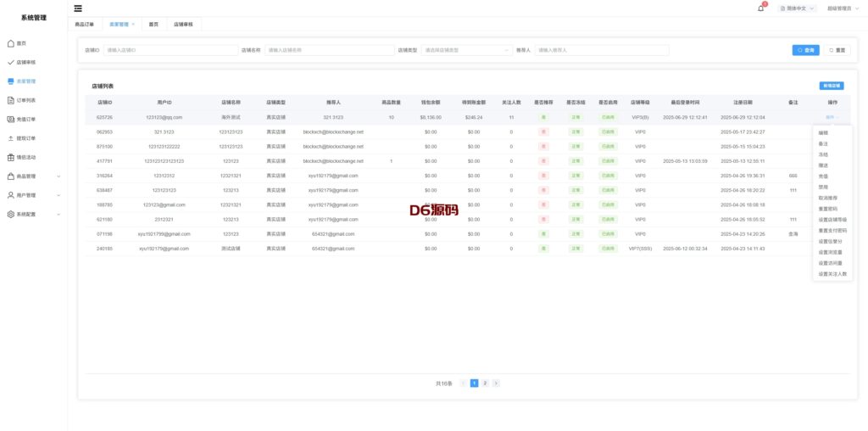
Task: Open 店铺审核 checkmark icon in sidebar
Action: [10, 62]
